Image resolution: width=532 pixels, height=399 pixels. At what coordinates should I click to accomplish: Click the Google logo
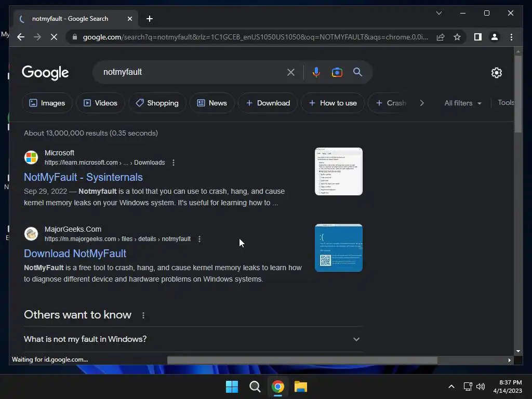point(45,73)
